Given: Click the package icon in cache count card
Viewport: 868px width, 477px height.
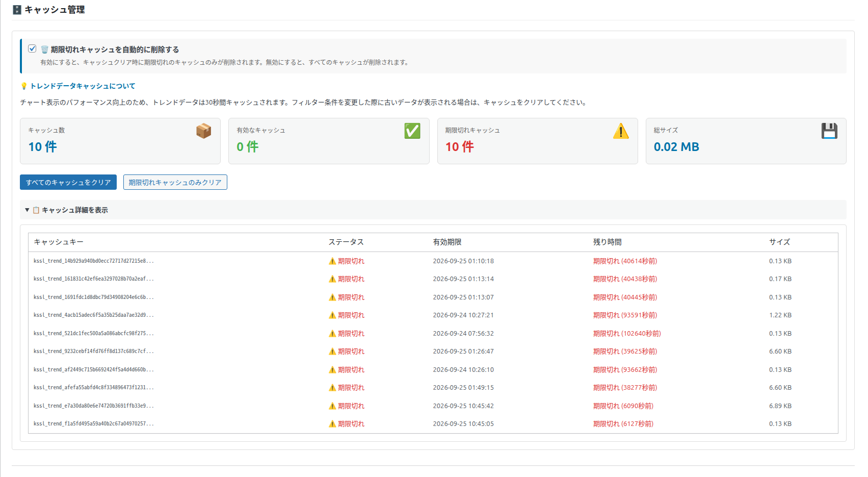Looking at the screenshot, I should click(x=204, y=131).
